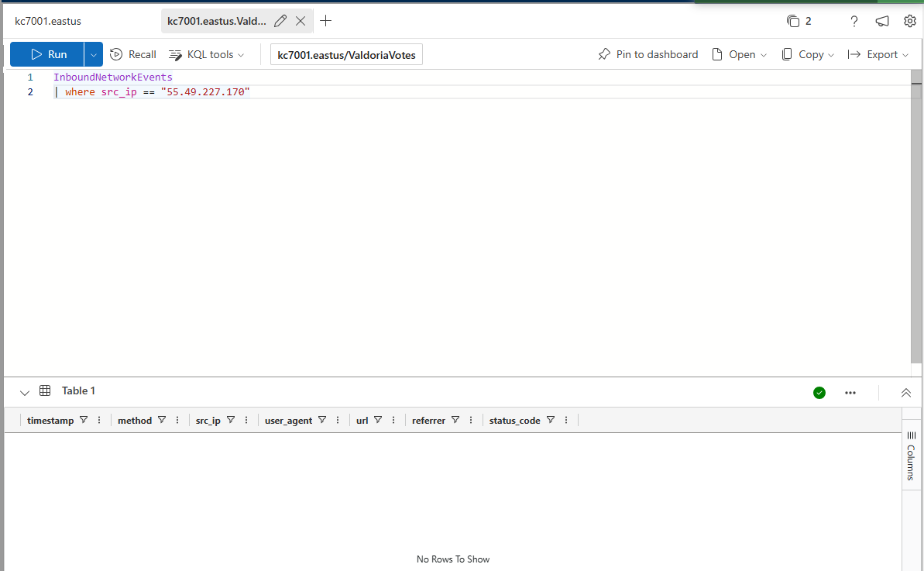Add a new query tab
The width and height of the screenshot is (924, 571).
tap(326, 21)
